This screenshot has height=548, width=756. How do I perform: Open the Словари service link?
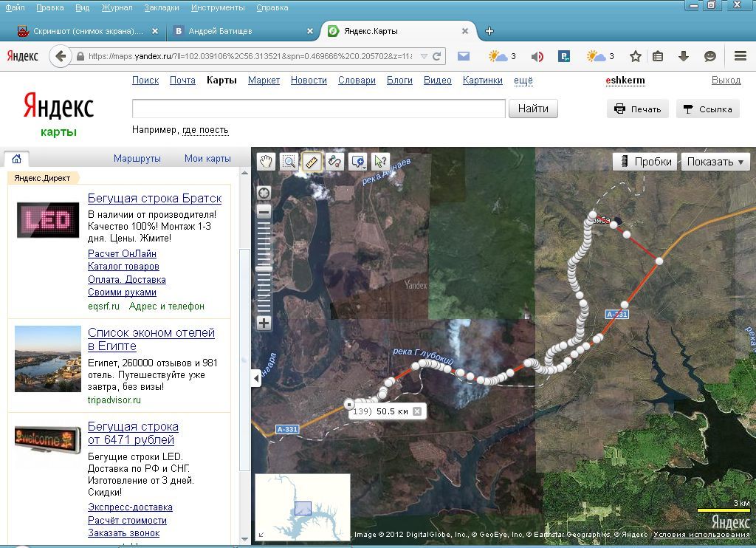click(357, 81)
